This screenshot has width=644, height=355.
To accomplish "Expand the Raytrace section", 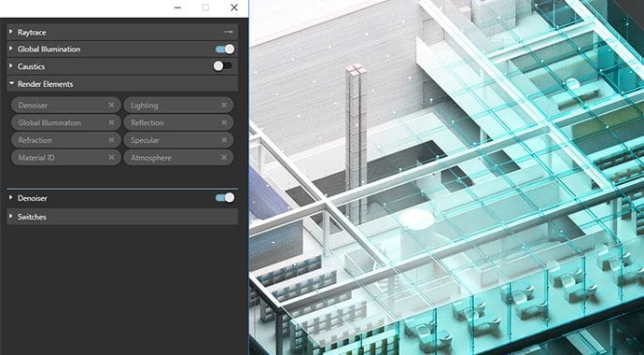I will pyautogui.click(x=11, y=32).
